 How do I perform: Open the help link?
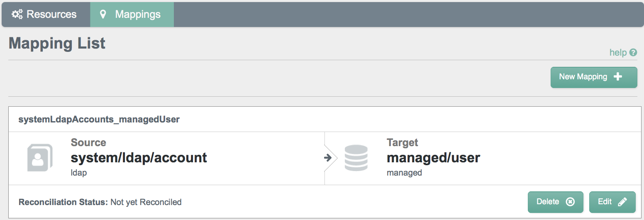[x=618, y=53]
